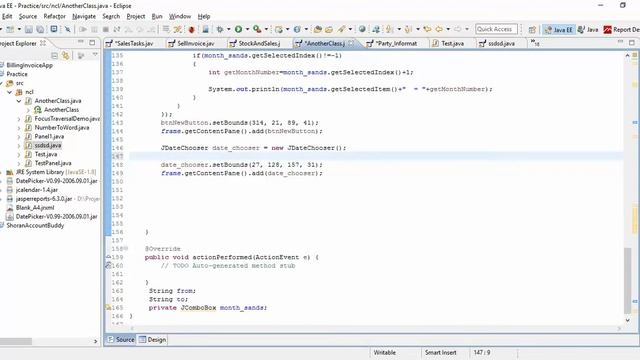
Task: Click the Debug bug icon dropdown arrow
Action: coord(229,29)
